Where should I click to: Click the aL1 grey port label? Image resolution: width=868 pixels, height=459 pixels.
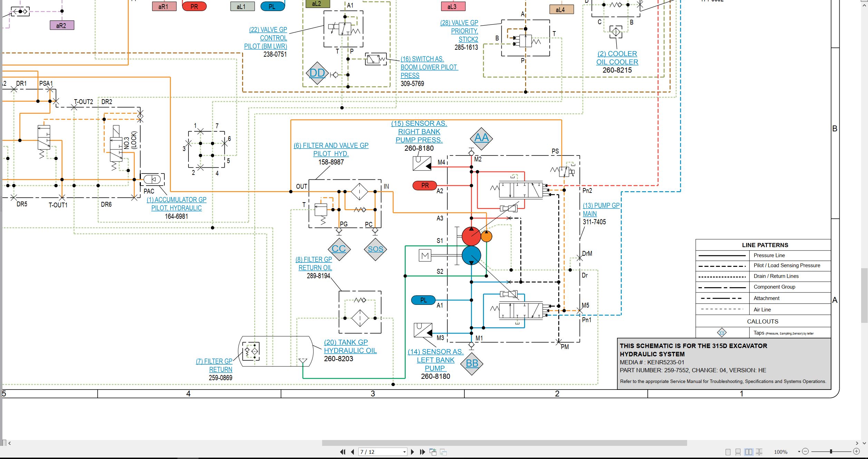243,6
